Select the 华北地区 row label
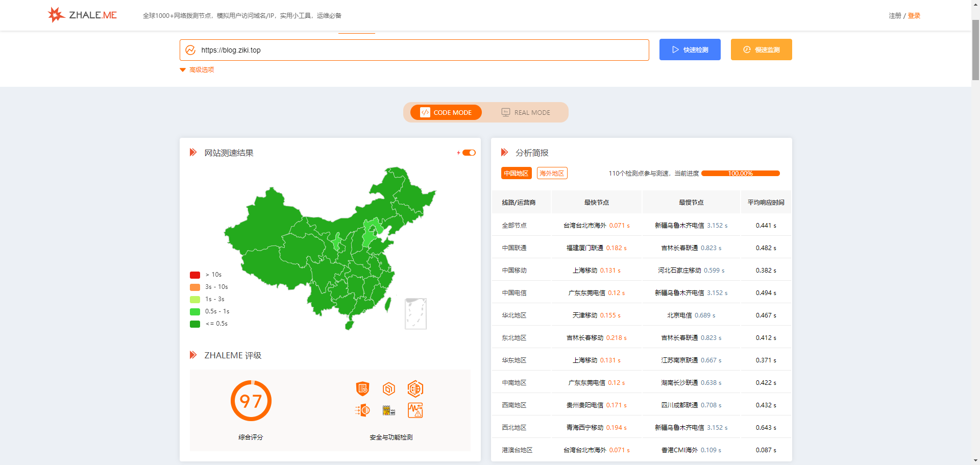The width and height of the screenshot is (980, 465). [x=514, y=315]
